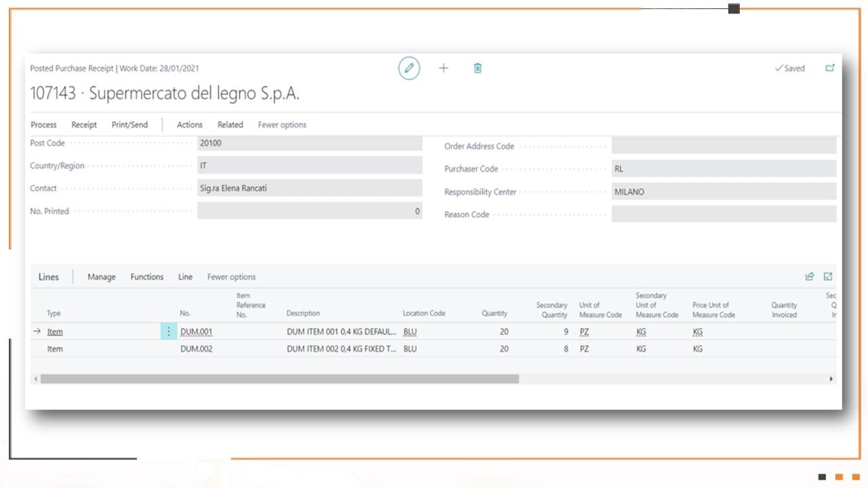The width and height of the screenshot is (868, 488).
Task: Click BLU location code in DUM.002 row
Action: tap(410, 349)
